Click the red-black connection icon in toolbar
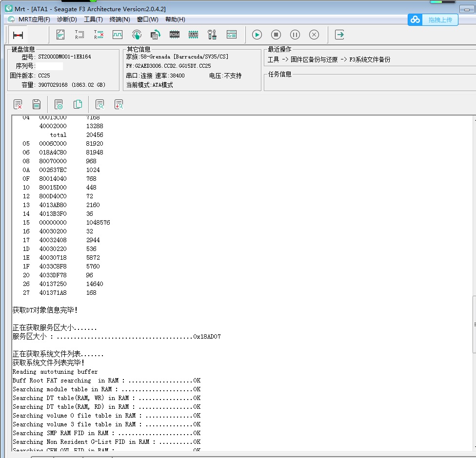Image resolution: width=476 pixels, height=458 pixels. [x=18, y=35]
